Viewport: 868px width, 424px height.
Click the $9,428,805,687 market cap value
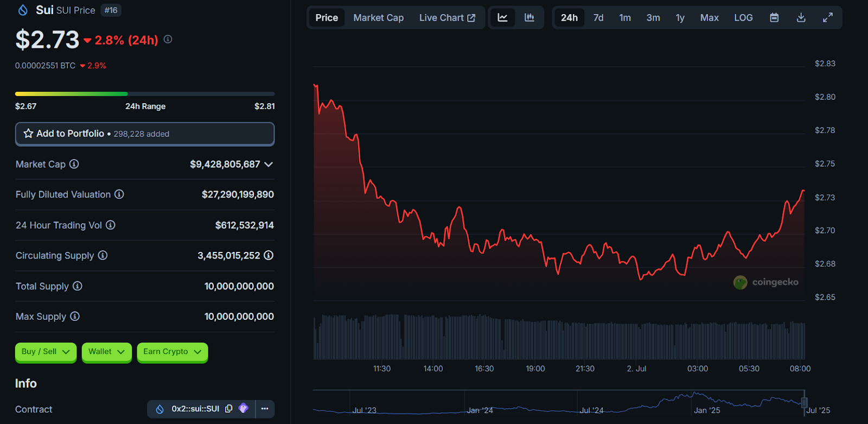coord(225,164)
